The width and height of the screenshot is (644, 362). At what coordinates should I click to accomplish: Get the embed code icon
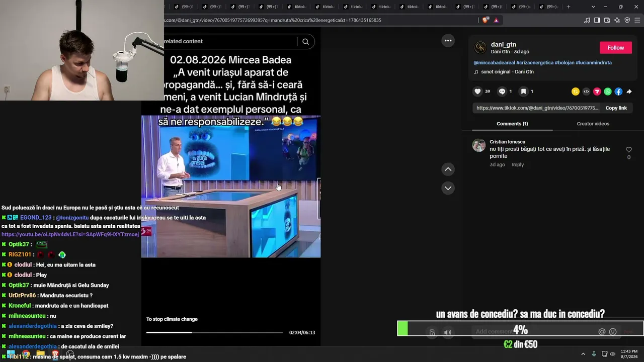click(586, 92)
